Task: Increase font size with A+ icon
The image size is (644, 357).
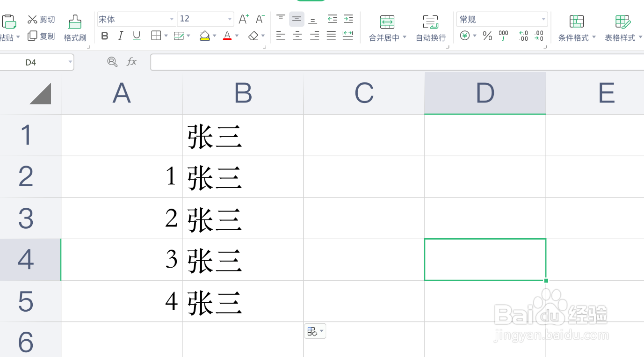Action: (x=243, y=19)
